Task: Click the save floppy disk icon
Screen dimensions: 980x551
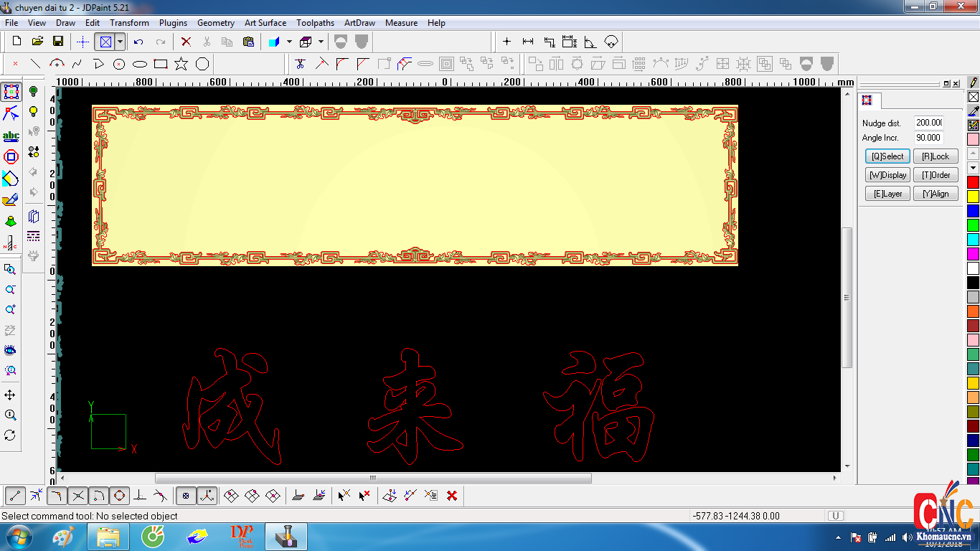Action: [58, 42]
